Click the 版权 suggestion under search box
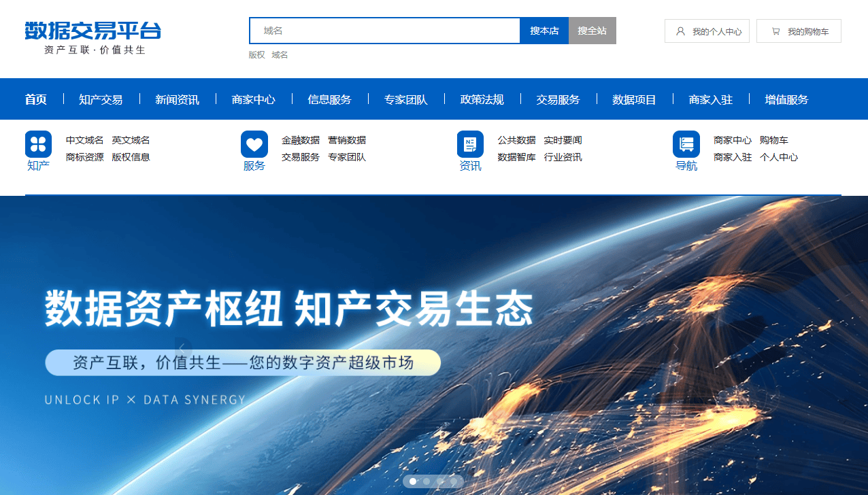This screenshot has width=868, height=495. click(x=256, y=55)
